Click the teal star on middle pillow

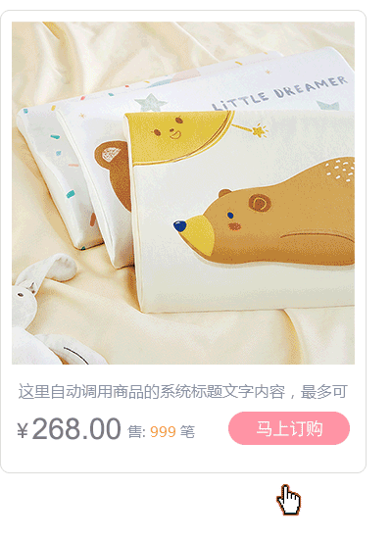tap(150, 103)
